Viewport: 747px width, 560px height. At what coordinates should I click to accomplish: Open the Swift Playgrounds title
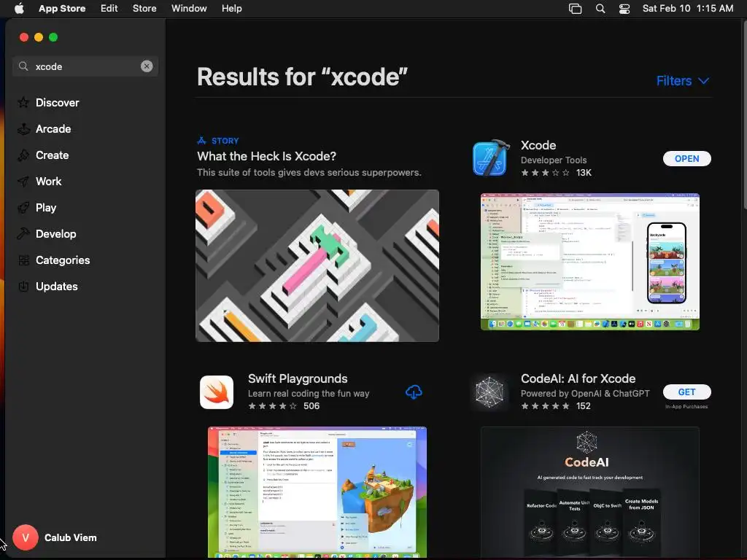coord(298,378)
